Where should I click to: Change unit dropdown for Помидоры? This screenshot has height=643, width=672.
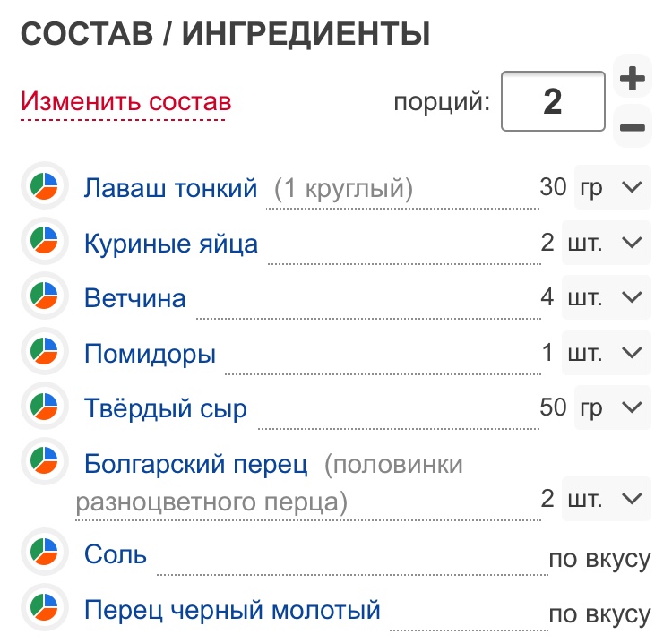coord(606,353)
